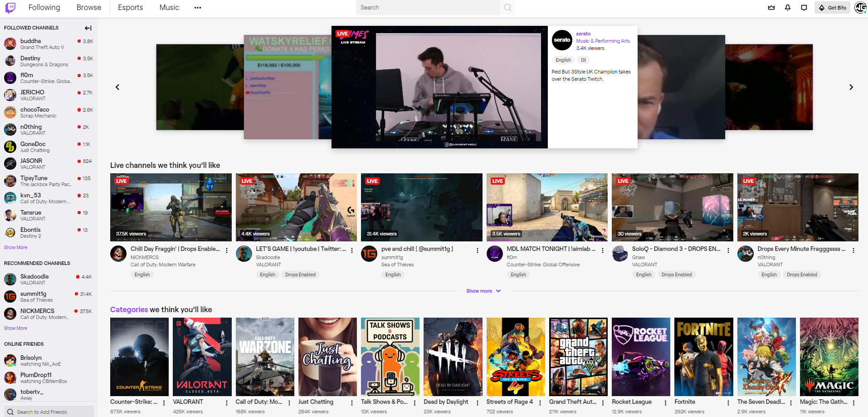
Task: Open the Whispers chat icon
Action: pyautogui.click(x=804, y=8)
